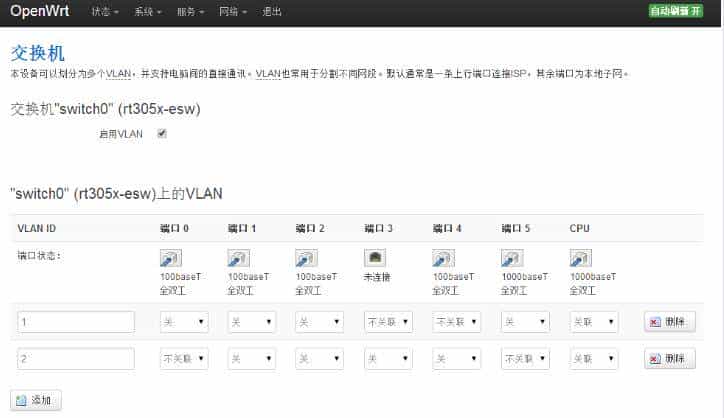Toggle the 自动刷新 开 button

coord(676,11)
